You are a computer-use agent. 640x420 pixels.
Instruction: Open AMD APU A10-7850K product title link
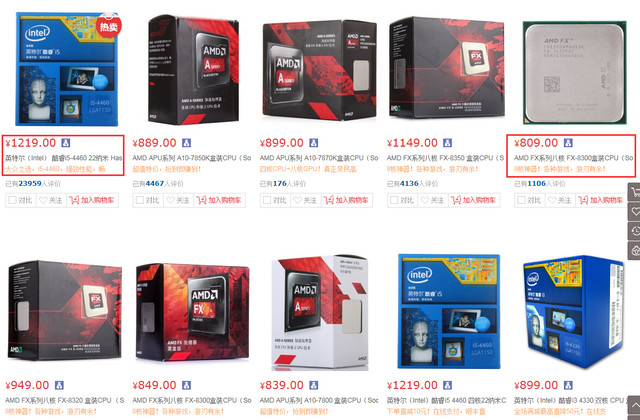tap(192, 158)
